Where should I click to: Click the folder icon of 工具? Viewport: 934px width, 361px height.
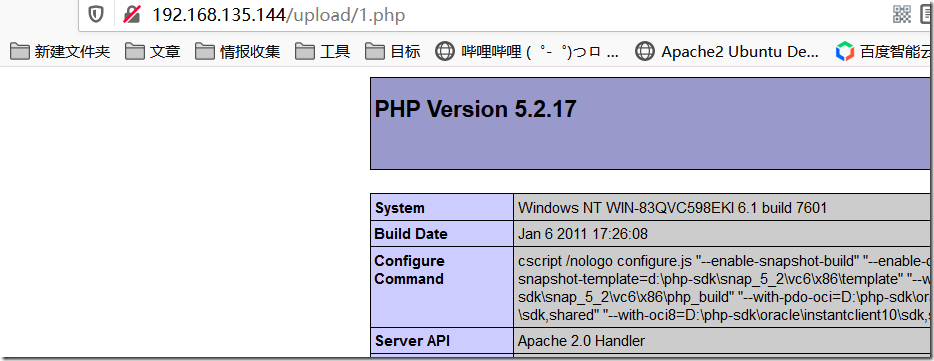coord(305,52)
